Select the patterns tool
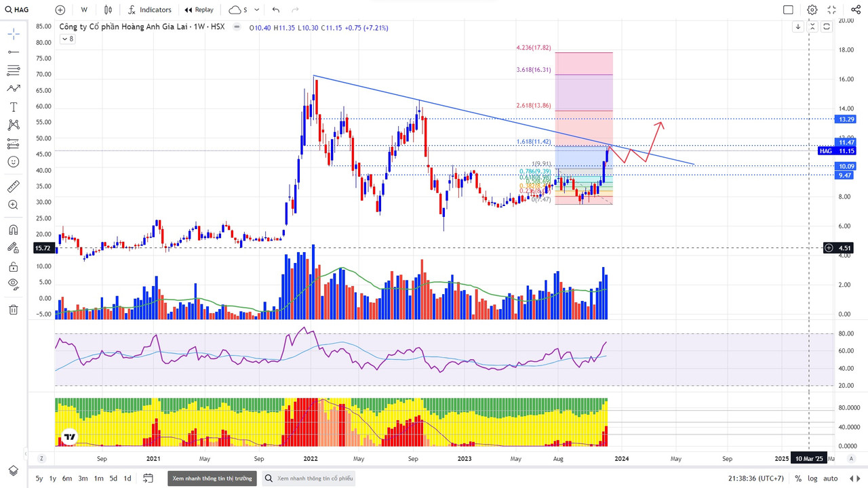This screenshot has width=868, height=488. click(x=13, y=89)
